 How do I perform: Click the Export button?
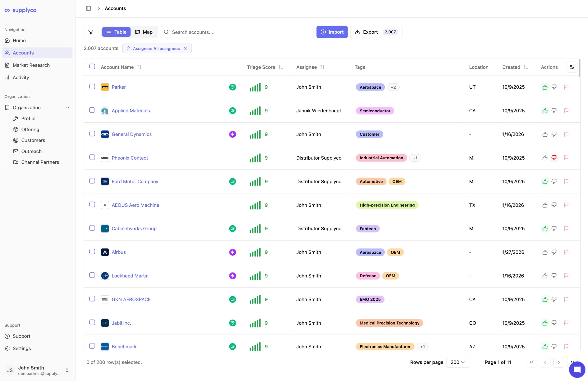pyautogui.click(x=371, y=32)
